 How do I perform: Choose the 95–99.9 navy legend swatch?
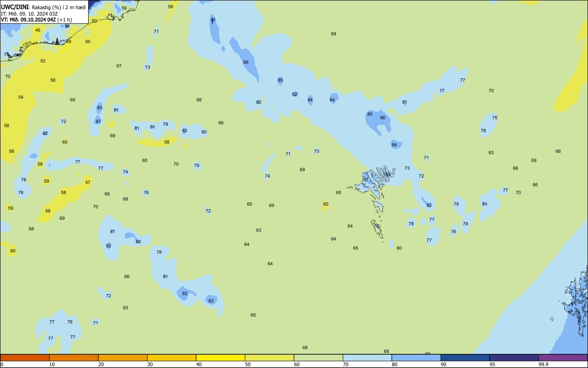pos(514,357)
